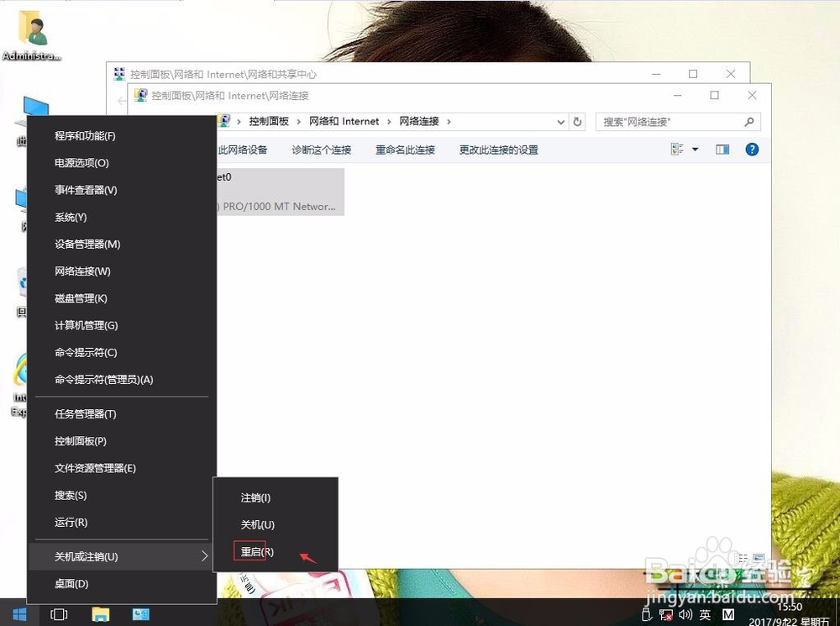Close the 网络连接 window
This screenshot has height=626, width=840.
pos(752,96)
